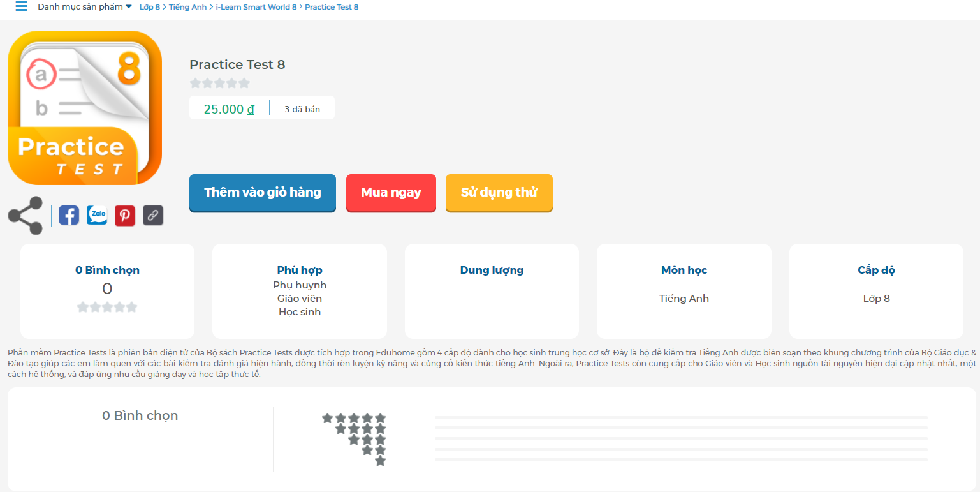Screen dimensions: 980x492
Task: Select the Phụ huynh text
Action: [x=300, y=285]
